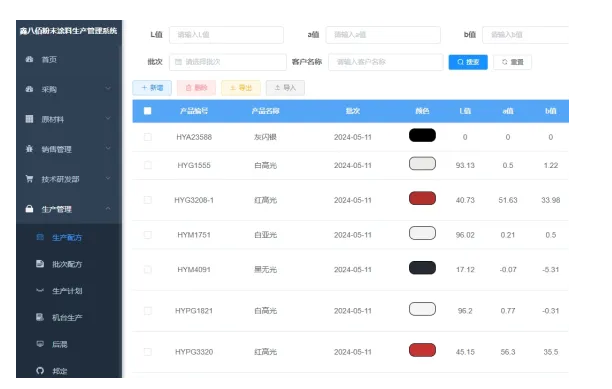Click the 批次配方 document icon
This screenshot has height=389, width=612.
click(x=40, y=264)
